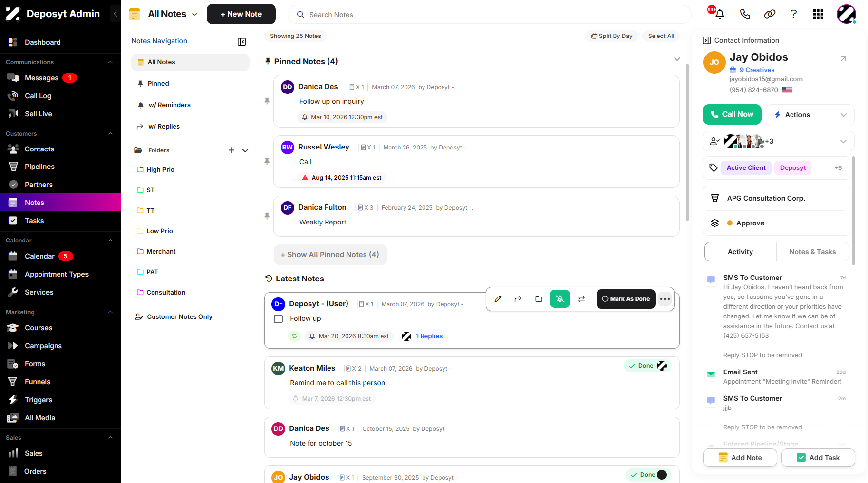Click the recurring icon on Follow up note
The height and width of the screenshot is (483, 868).
(294, 336)
